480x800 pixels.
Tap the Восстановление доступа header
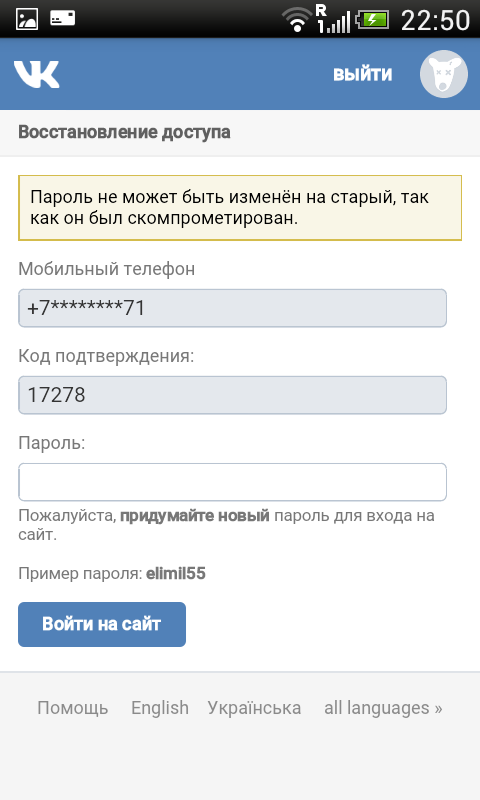(x=124, y=132)
